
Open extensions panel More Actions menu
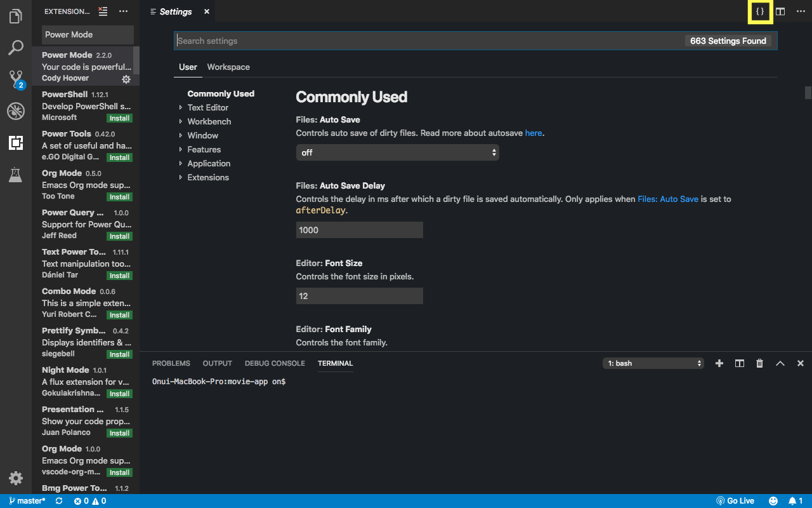pyautogui.click(x=123, y=11)
